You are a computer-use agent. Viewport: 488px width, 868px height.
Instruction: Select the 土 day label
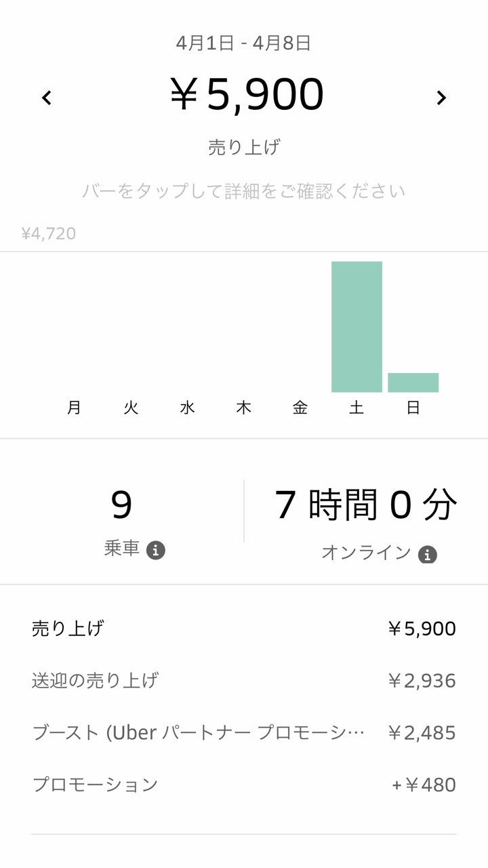pyautogui.click(x=357, y=408)
